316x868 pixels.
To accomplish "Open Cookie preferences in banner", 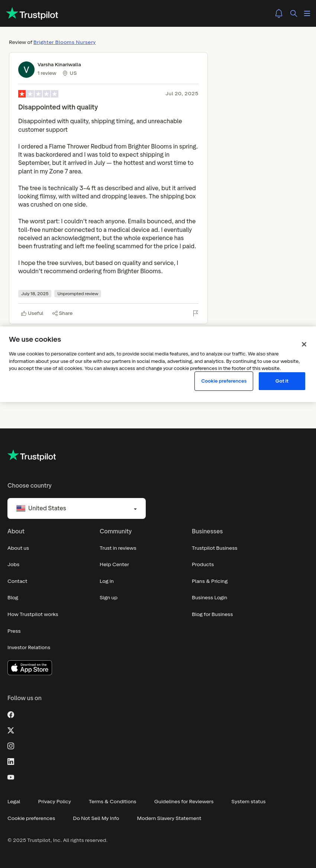I will (224, 381).
